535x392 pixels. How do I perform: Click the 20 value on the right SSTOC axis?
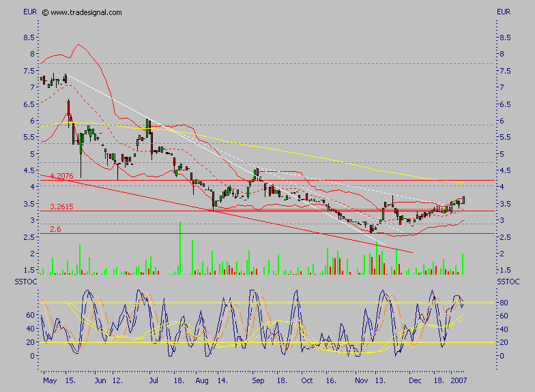504,342
